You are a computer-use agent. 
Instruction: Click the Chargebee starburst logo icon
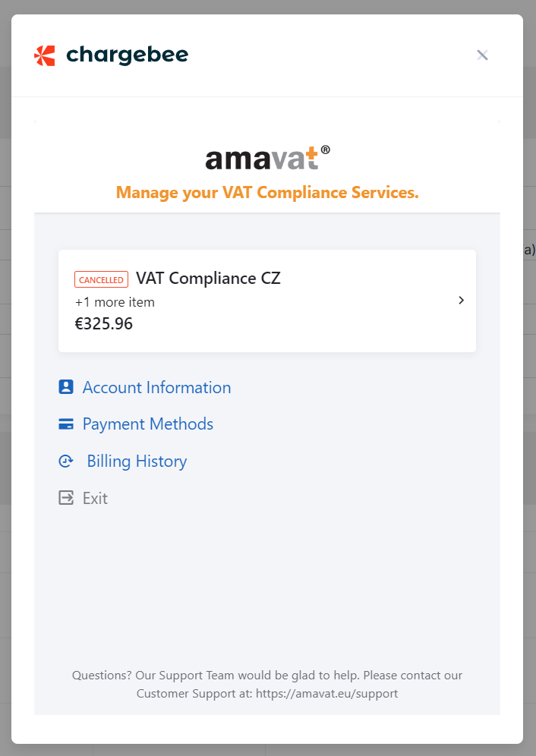44,55
